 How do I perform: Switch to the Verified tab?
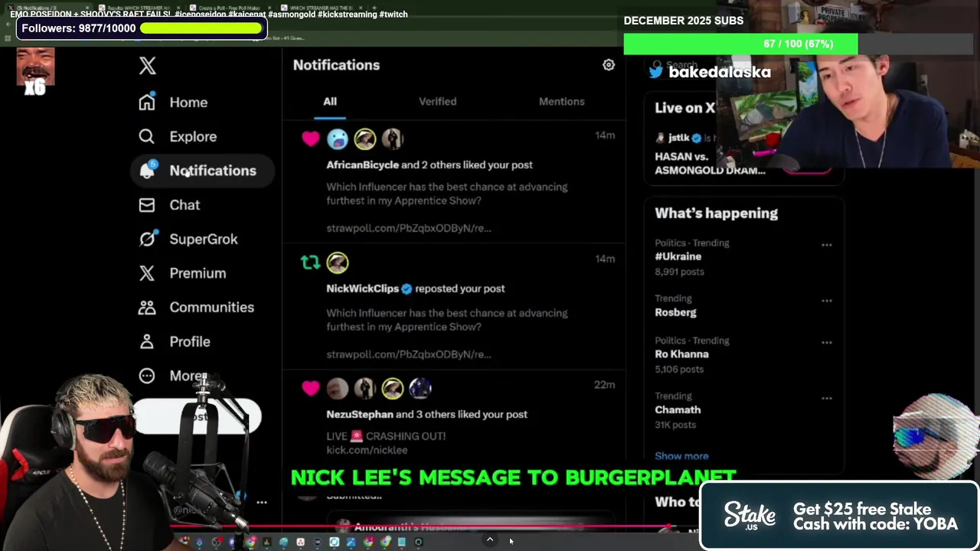437,101
